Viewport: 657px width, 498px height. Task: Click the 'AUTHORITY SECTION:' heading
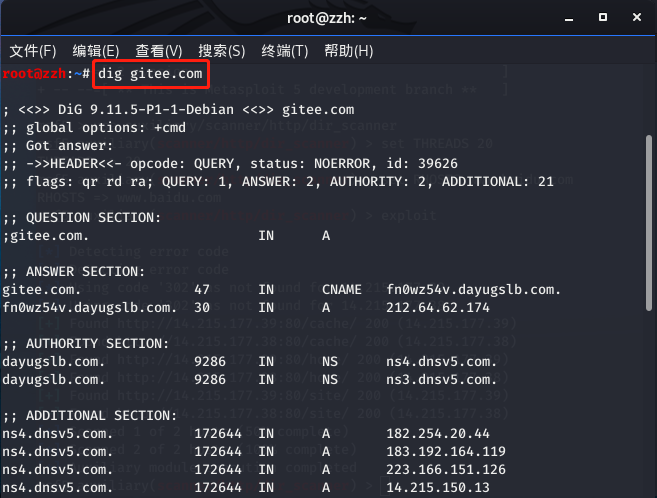click(x=97, y=344)
